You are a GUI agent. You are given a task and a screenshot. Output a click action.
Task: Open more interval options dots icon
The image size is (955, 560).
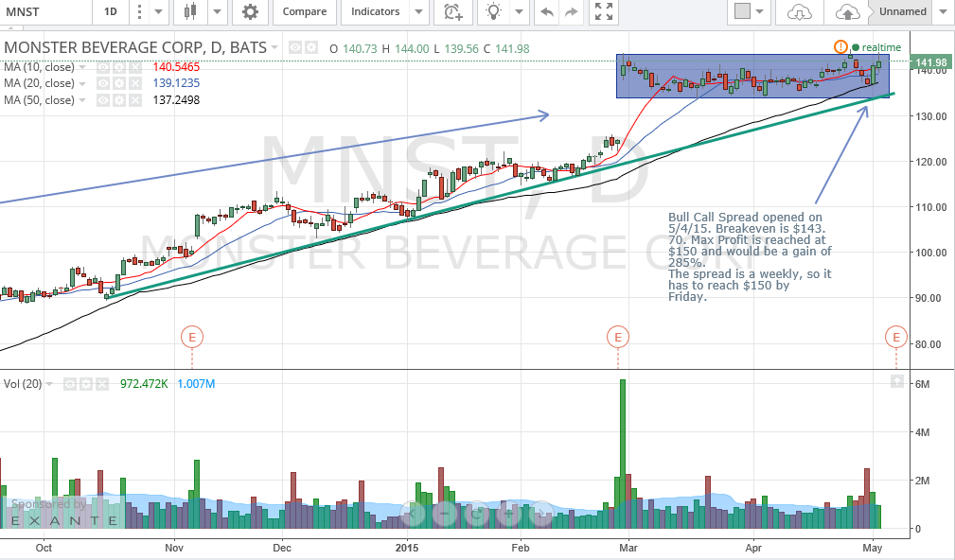[139, 11]
